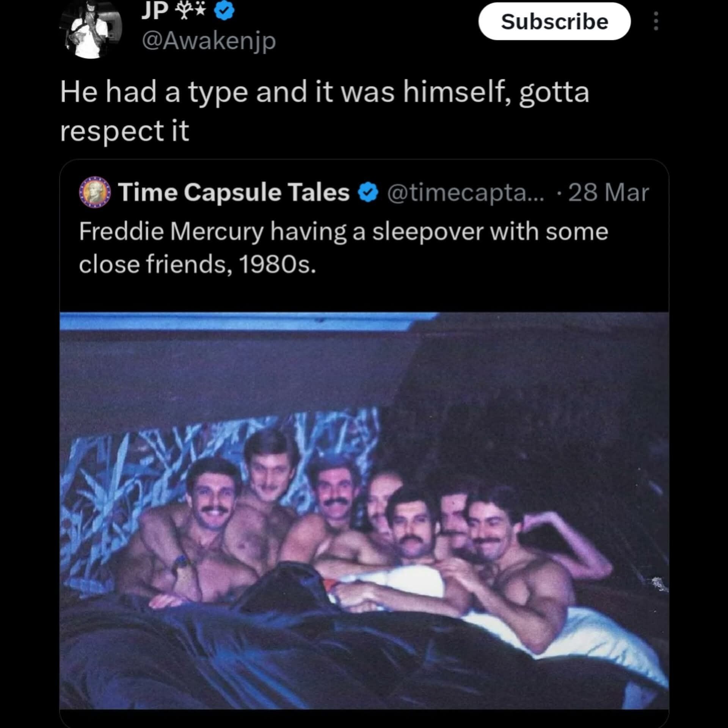Screen dimensions: 728x728
Task: Open the three-dot more options menu
Action: 656,21
